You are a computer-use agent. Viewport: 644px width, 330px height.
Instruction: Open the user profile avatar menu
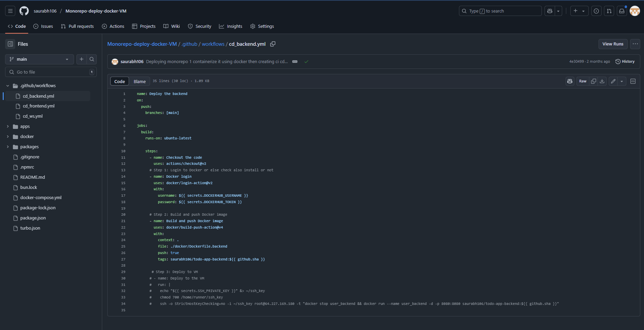(x=635, y=11)
